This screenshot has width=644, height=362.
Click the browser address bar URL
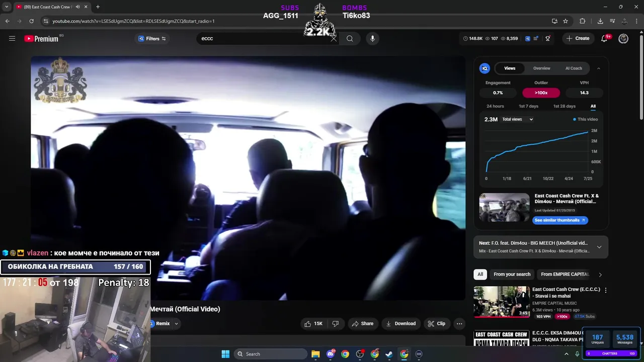pos(133,21)
